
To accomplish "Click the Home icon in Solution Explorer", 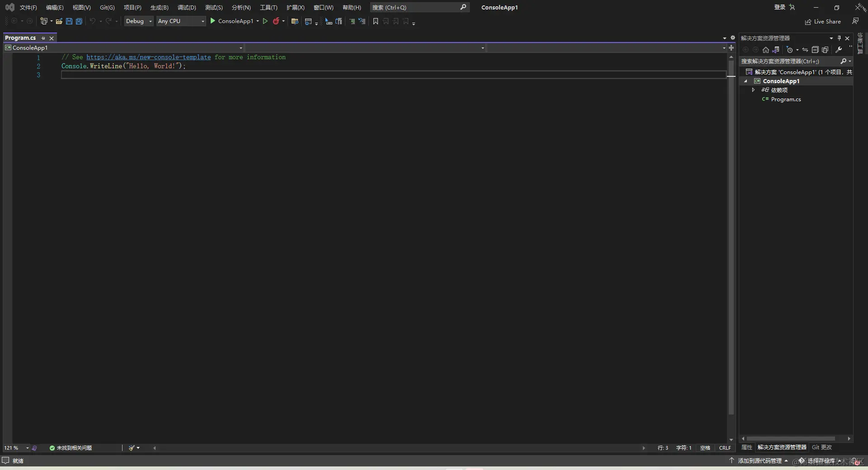I will (x=765, y=50).
